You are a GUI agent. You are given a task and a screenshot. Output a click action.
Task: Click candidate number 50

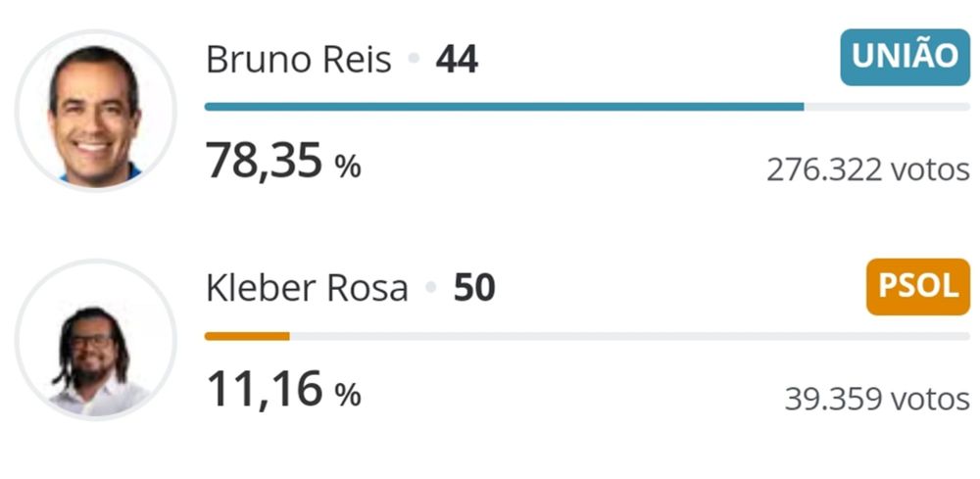[x=474, y=289]
